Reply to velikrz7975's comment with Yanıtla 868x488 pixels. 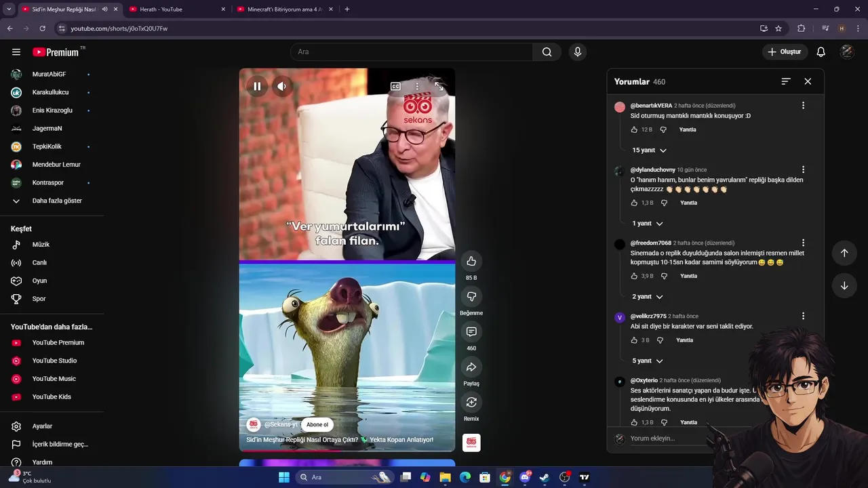[684, 340]
